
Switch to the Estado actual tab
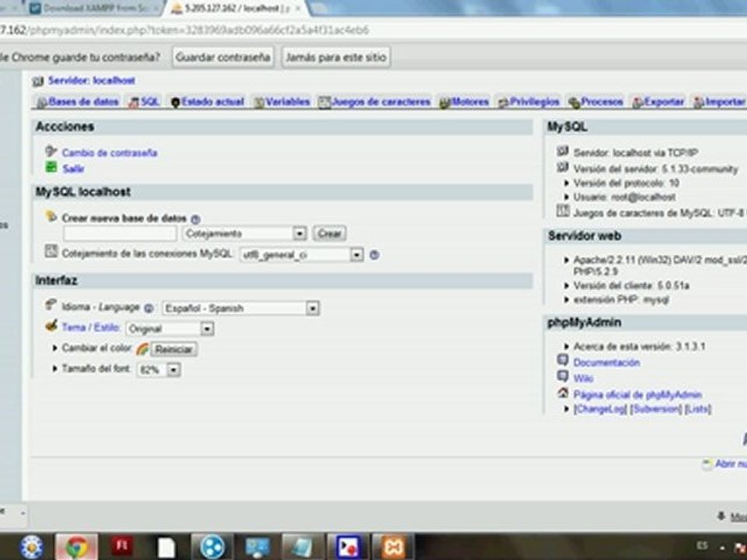coord(207,102)
